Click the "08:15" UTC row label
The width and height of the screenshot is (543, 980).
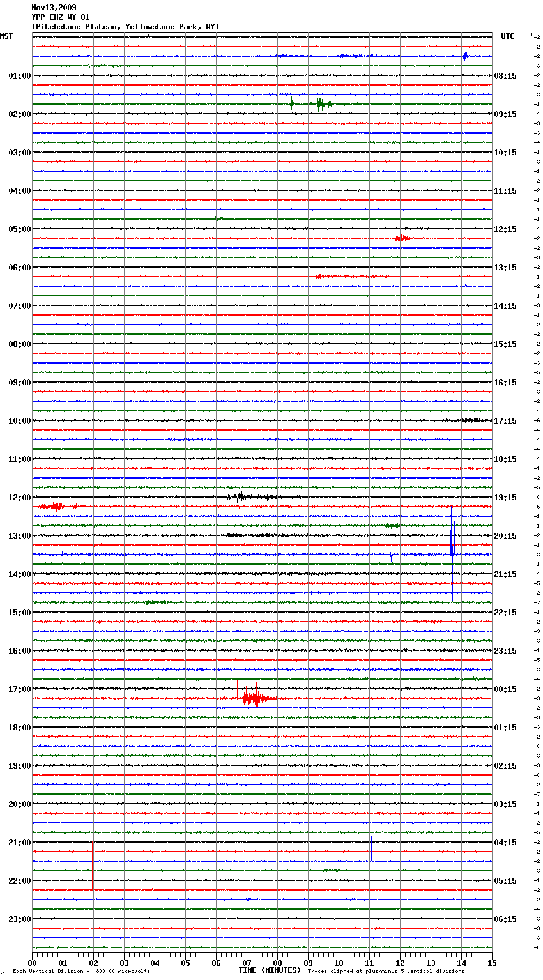(x=505, y=76)
